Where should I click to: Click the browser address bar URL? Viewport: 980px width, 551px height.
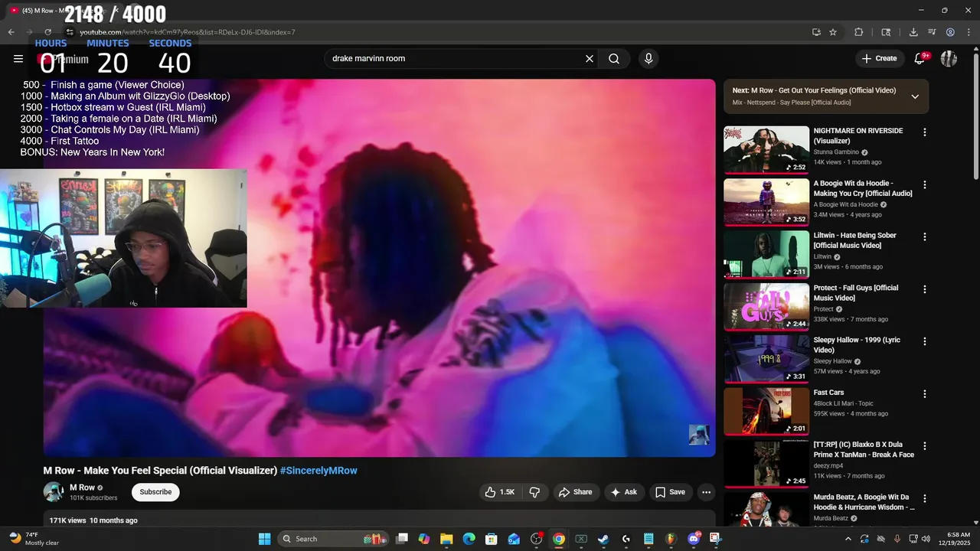click(x=188, y=32)
